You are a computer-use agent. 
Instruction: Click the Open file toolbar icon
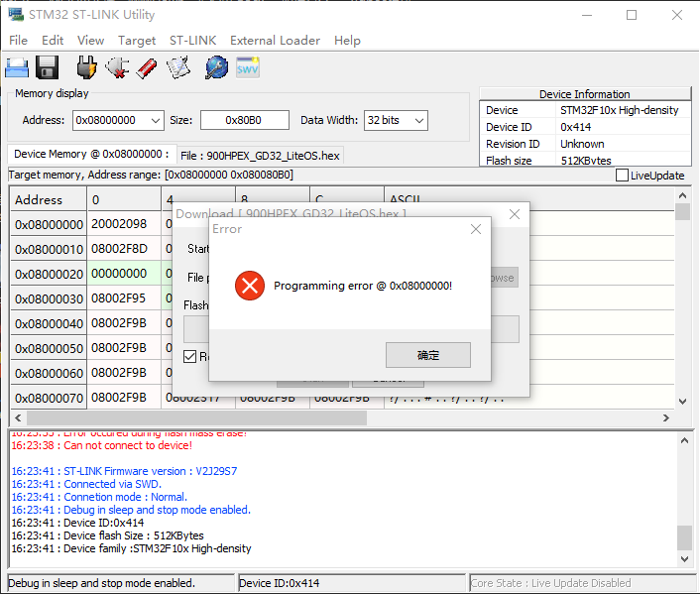17,67
